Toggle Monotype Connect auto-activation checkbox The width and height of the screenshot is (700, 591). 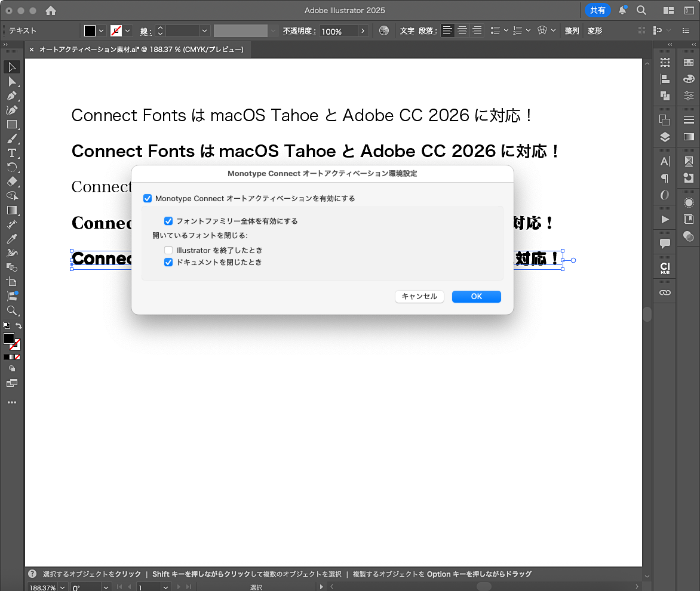point(148,198)
